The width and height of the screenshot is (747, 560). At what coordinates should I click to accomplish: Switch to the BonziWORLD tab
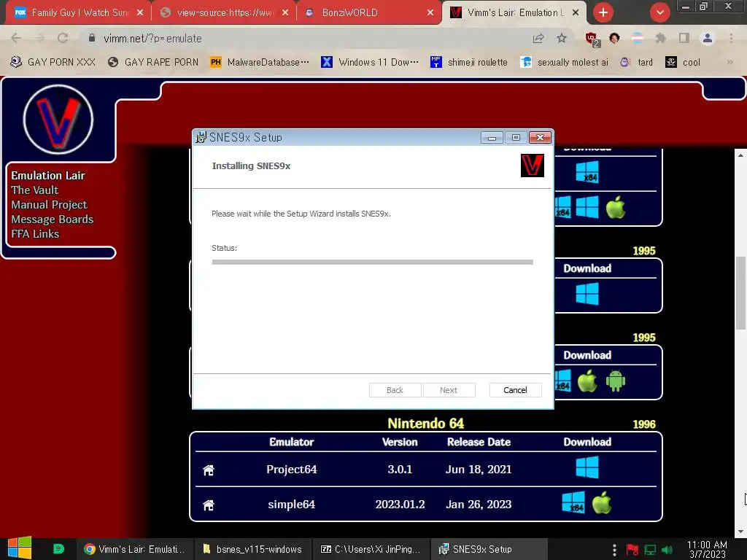click(368, 12)
